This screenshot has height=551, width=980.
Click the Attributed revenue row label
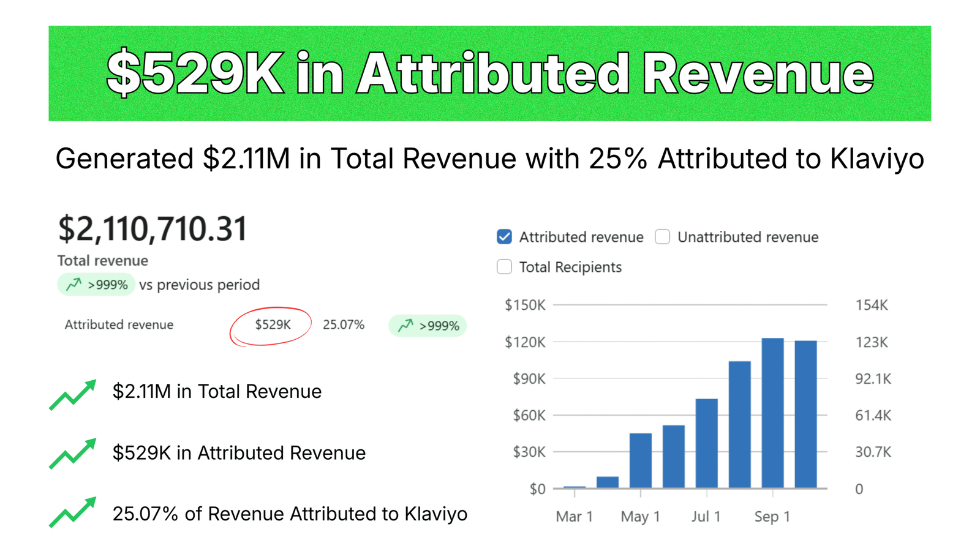tap(119, 324)
